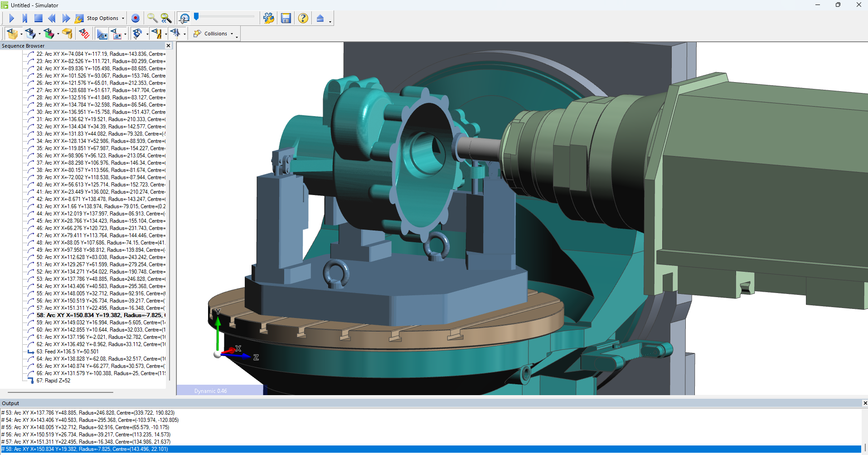Toggle the yellow stock block display
Viewport: 868px width, 455px height.
click(12, 34)
